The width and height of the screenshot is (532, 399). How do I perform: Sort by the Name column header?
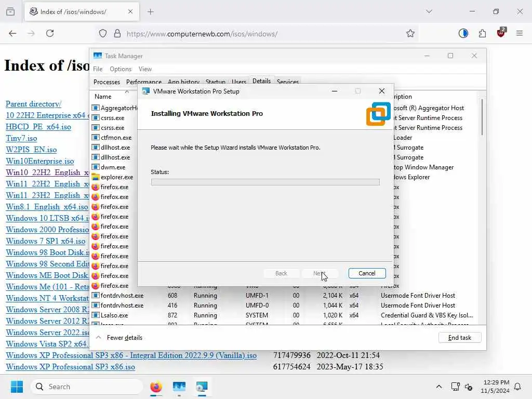pyautogui.click(x=103, y=96)
